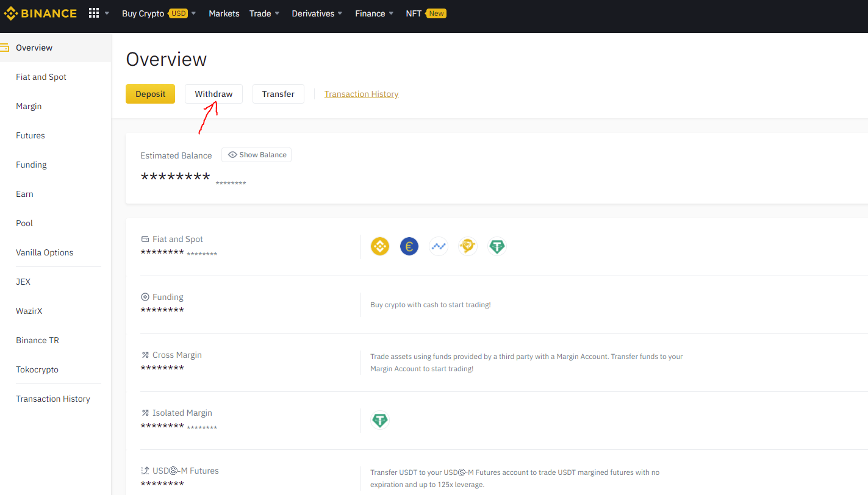868x495 pixels.
Task: Open JEX in sidebar
Action: pyautogui.click(x=23, y=282)
